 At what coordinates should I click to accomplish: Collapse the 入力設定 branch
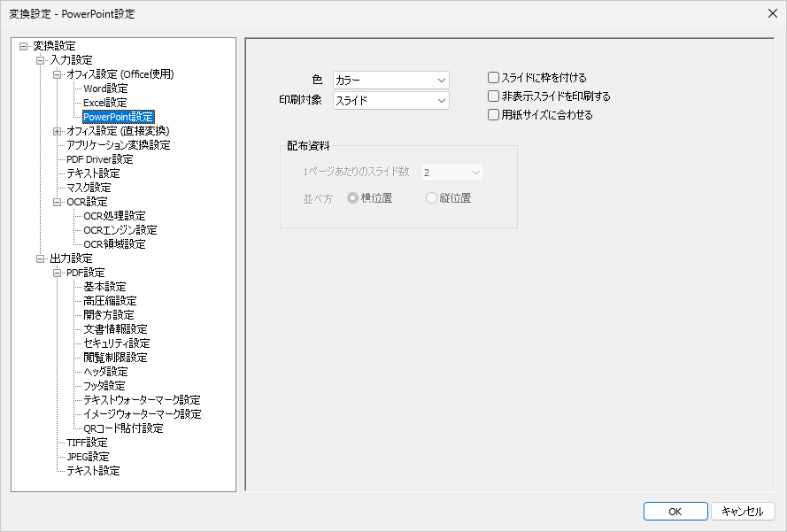point(38,59)
